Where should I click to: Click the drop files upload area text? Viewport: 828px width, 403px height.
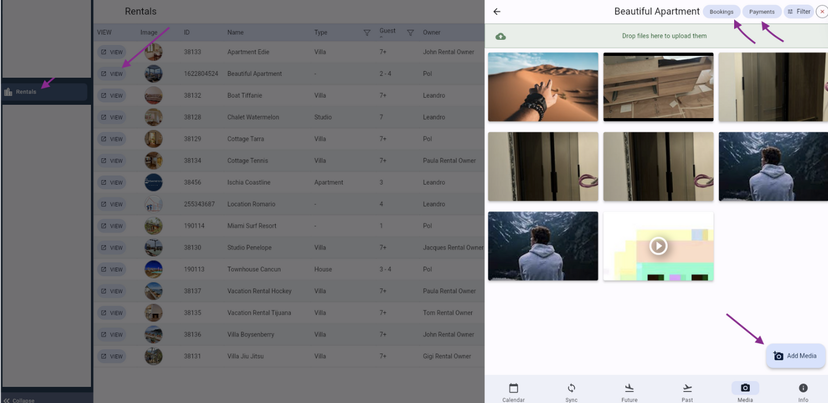(664, 36)
